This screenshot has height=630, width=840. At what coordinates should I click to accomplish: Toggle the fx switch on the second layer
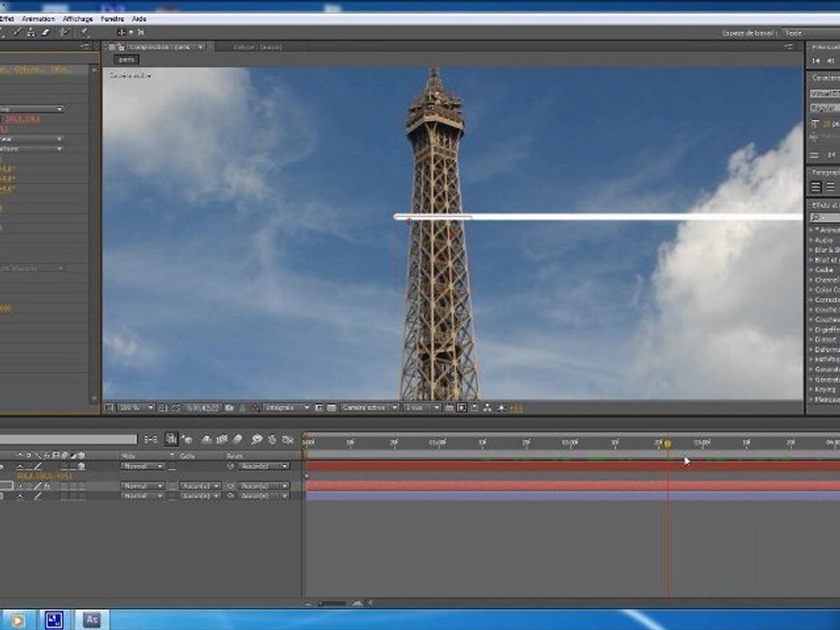click(47, 486)
